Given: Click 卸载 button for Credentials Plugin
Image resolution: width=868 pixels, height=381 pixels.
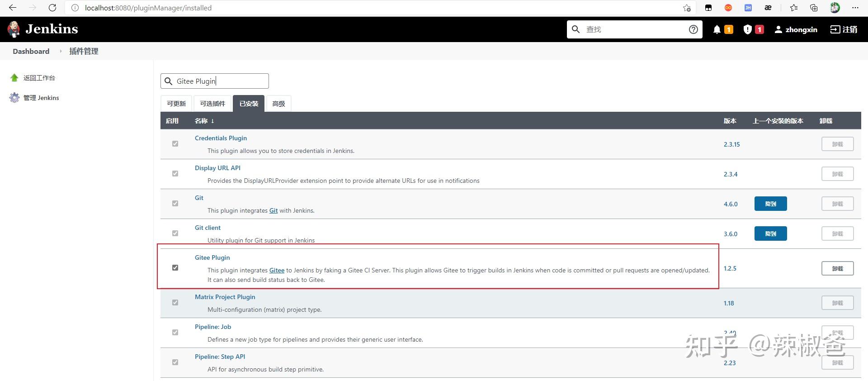Looking at the screenshot, I should tap(837, 144).
